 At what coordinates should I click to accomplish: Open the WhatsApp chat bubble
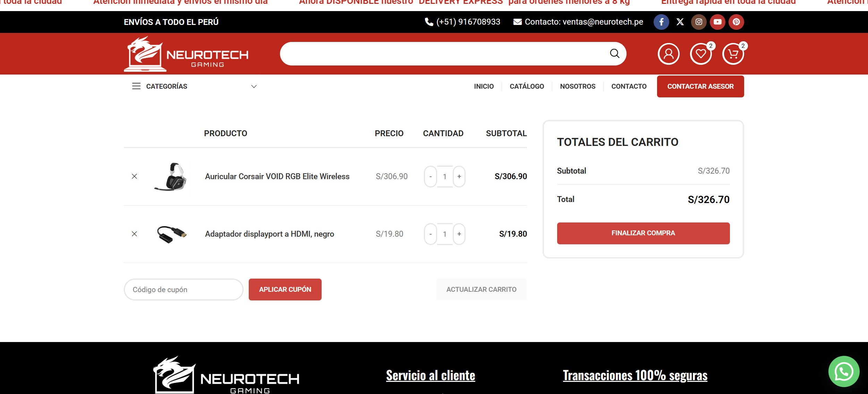click(844, 371)
